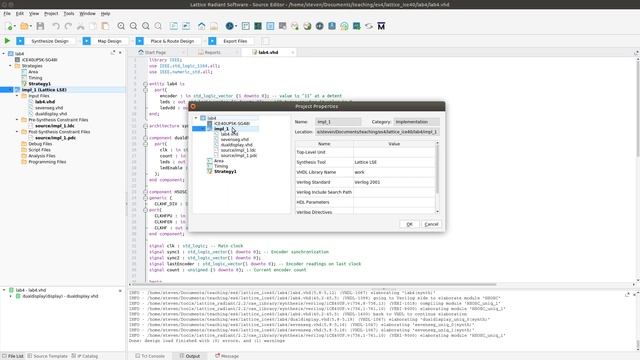Click blue step icon beside Synthesize Design
640x360 pixels.
click(x=20, y=41)
